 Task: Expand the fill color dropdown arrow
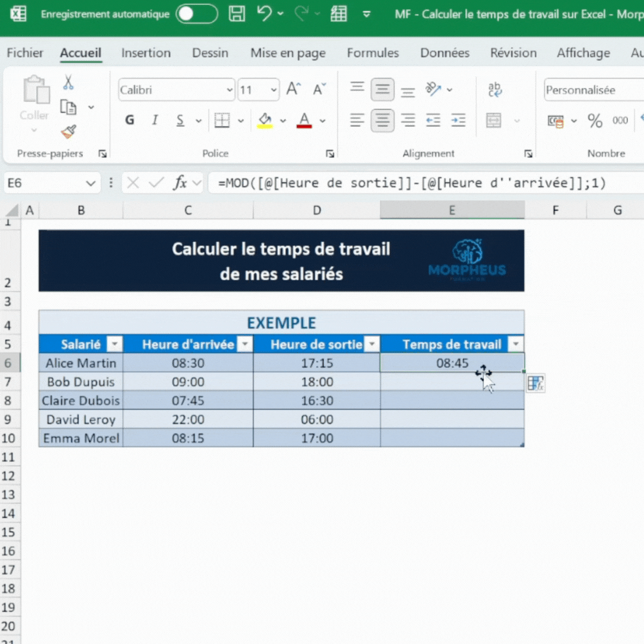point(282,120)
